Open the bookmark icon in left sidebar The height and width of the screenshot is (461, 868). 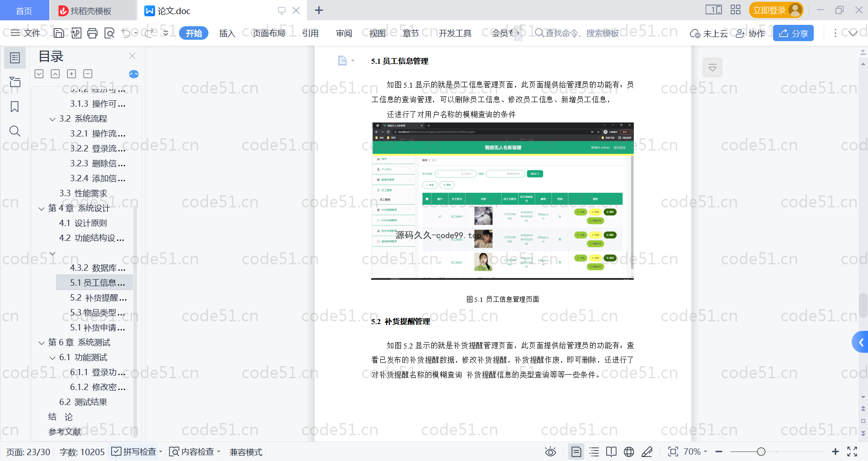pos(15,107)
